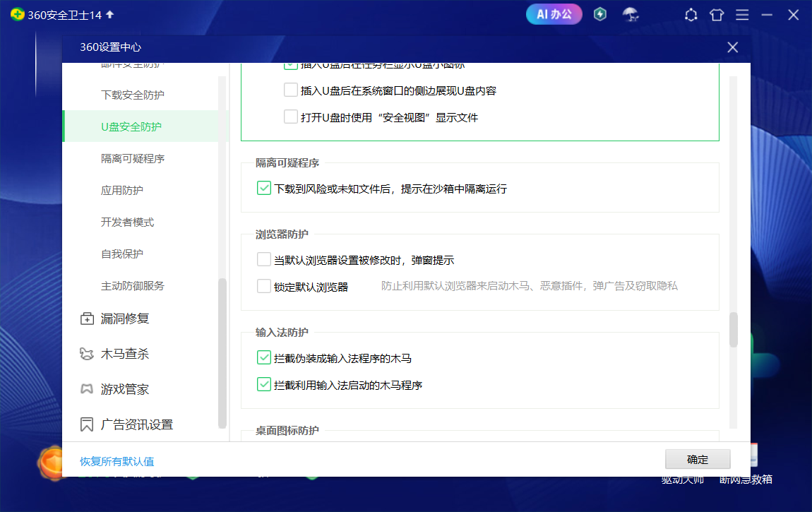Enable popup when default browser is modified

click(x=263, y=259)
